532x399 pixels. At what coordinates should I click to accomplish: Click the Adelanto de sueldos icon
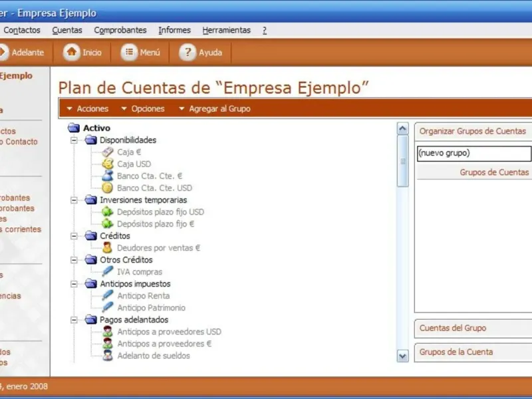108,356
